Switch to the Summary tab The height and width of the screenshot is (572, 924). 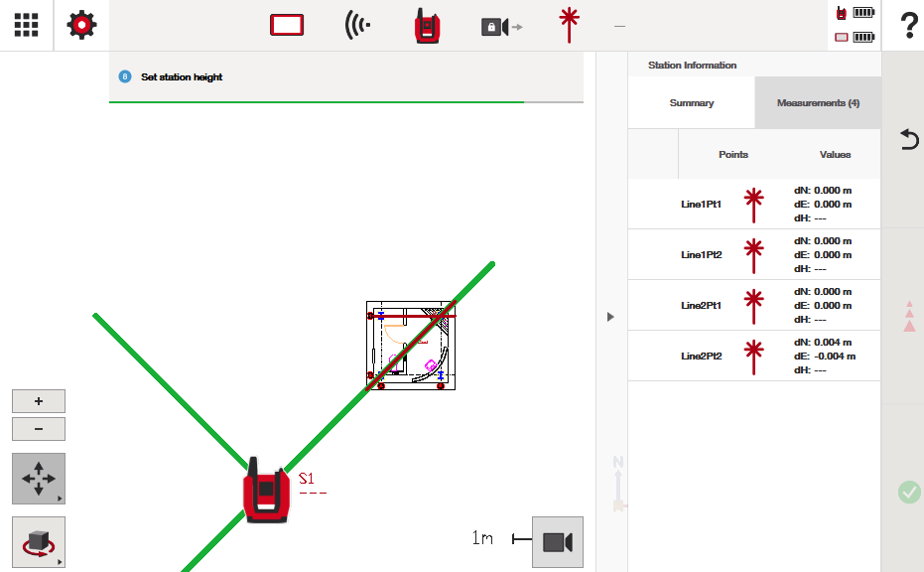pos(691,103)
